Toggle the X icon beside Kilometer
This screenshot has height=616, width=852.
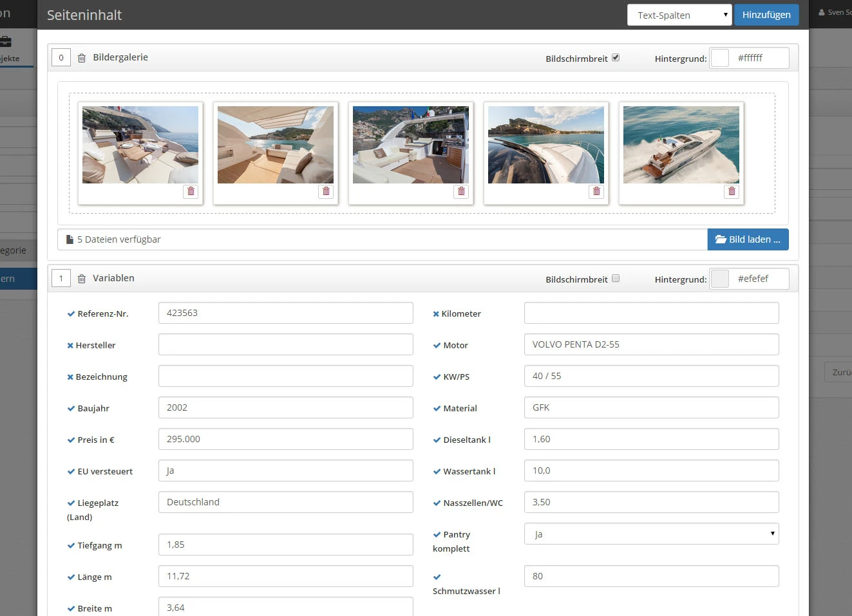click(x=436, y=314)
